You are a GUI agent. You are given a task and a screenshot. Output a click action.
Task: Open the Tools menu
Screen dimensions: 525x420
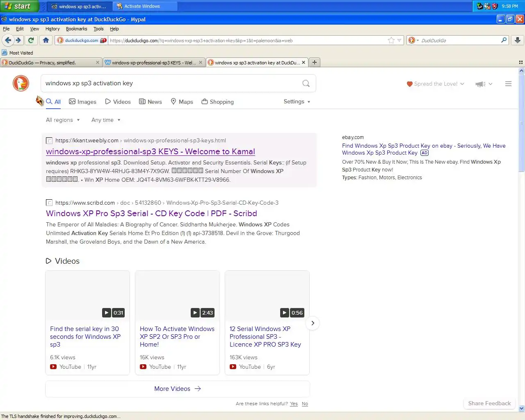[98, 29]
